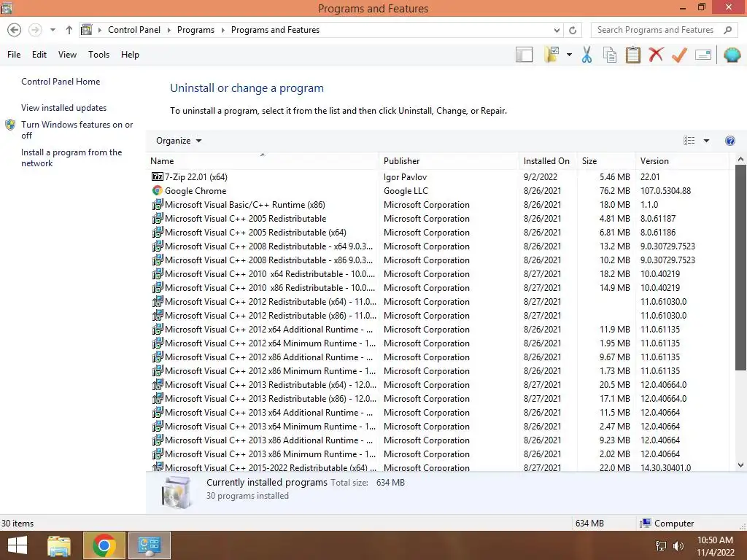
Task: Open the Tools menu
Action: point(98,55)
